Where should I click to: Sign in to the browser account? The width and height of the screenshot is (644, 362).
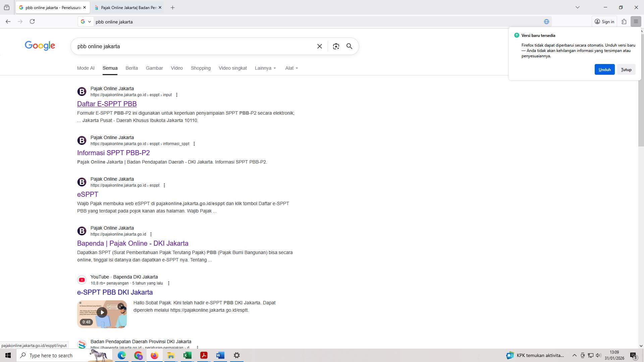point(605,21)
